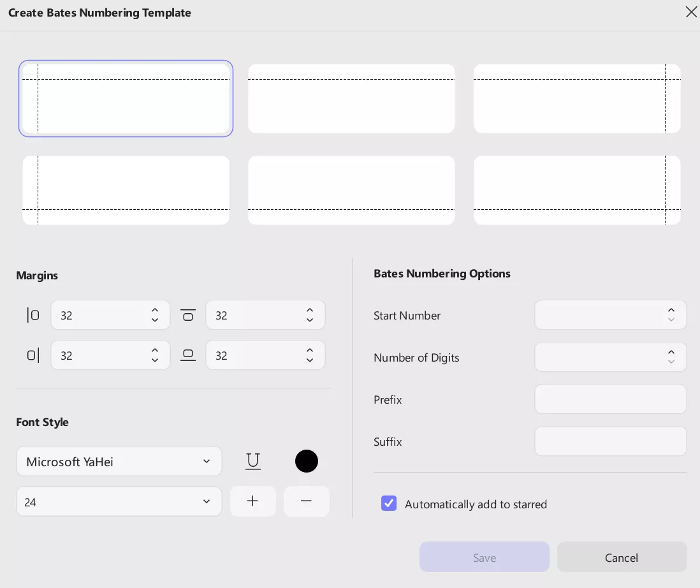
Task: Click the top margin icon
Action: 188,314
